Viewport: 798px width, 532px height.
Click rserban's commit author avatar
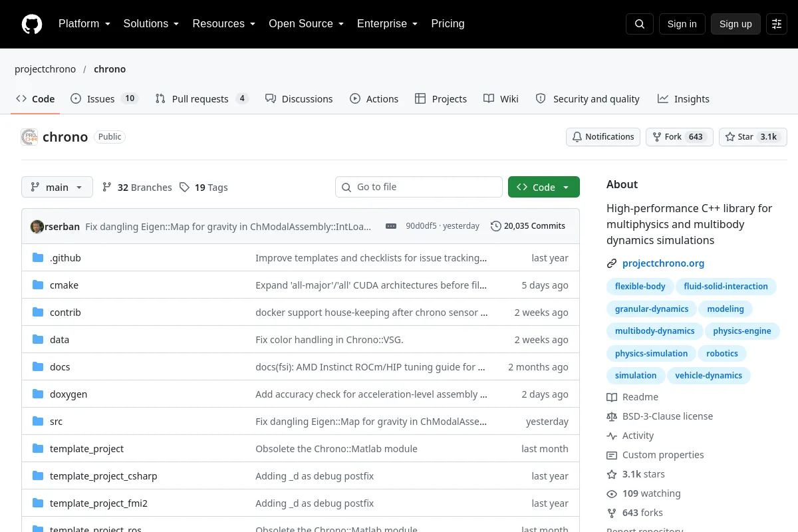(x=37, y=226)
